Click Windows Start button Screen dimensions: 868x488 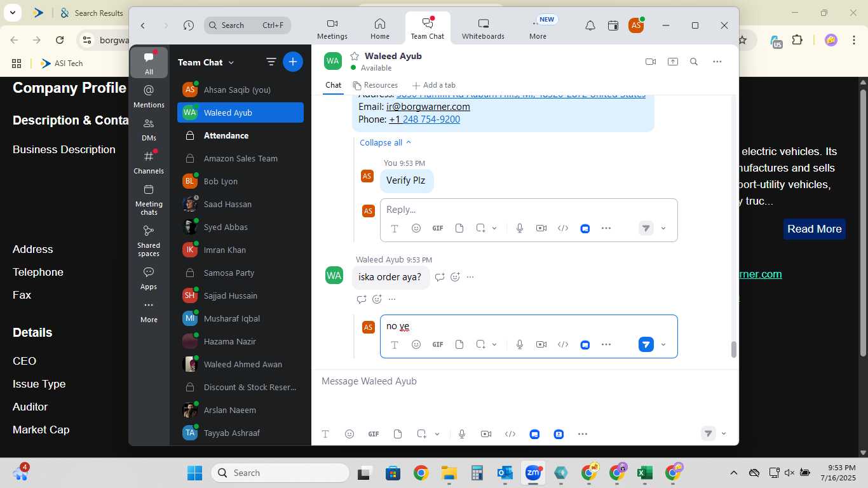[x=194, y=473]
